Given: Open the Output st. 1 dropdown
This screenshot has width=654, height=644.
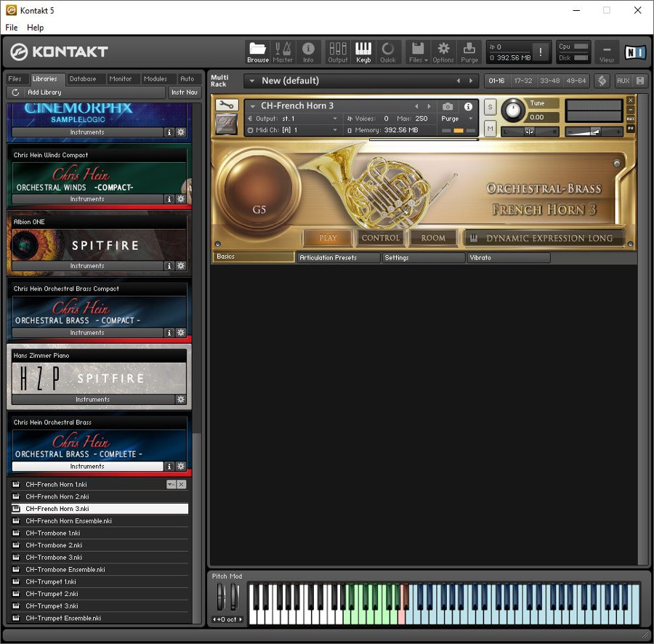Looking at the screenshot, I should [334, 119].
